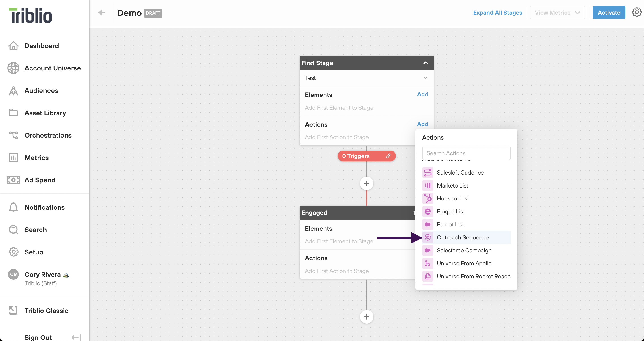Select the Salesforce Campaign action
Screen dimensions: 644x341
pyautogui.click(x=464, y=250)
